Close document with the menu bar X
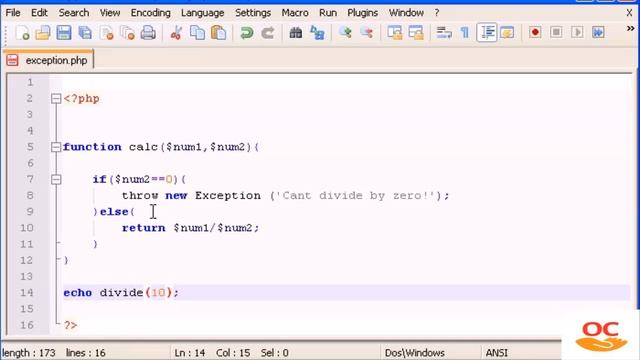 629,13
